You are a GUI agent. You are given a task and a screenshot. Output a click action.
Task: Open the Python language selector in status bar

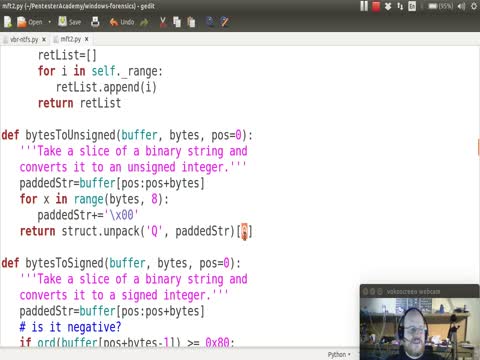pyautogui.click(x=339, y=354)
